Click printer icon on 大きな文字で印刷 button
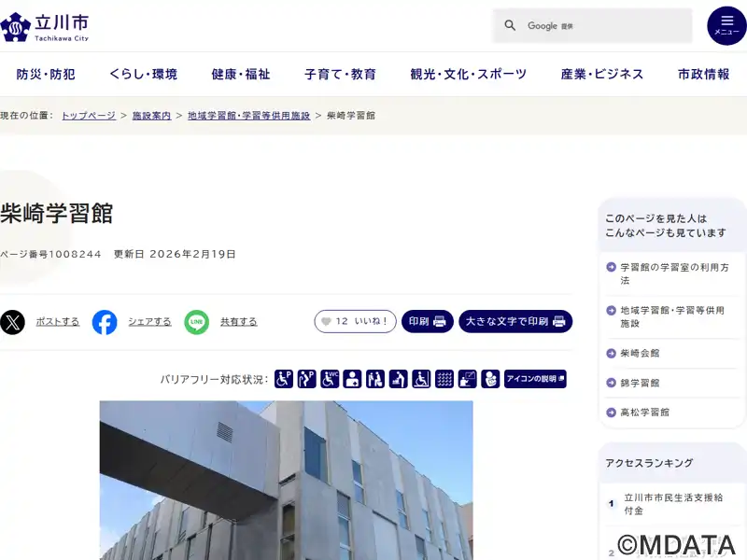The width and height of the screenshot is (747, 560). (x=559, y=321)
